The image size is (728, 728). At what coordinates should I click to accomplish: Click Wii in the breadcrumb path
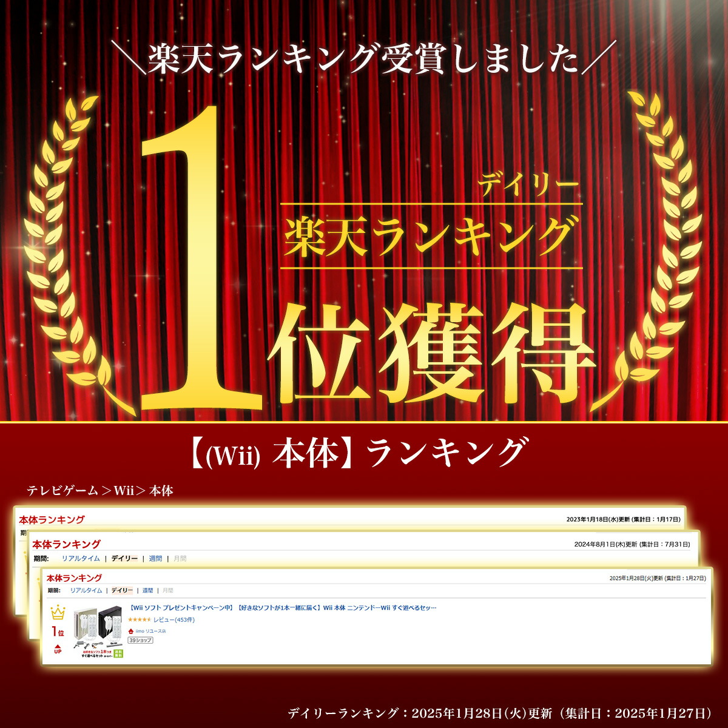point(124,491)
